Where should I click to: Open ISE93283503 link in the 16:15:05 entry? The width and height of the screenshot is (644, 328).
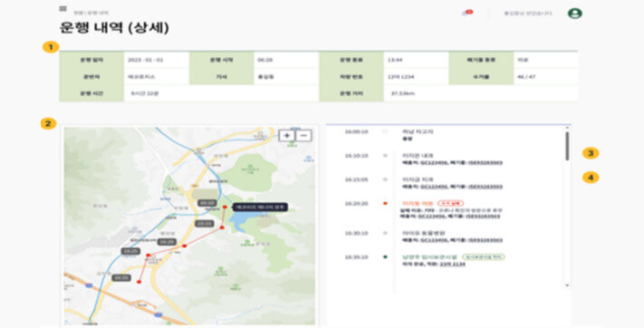click(485, 187)
